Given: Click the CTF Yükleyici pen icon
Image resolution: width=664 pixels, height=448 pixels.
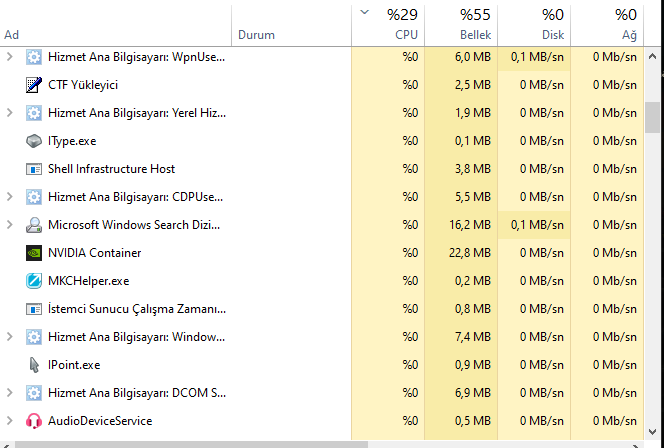Looking at the screenshot, I should pos(34,85).
